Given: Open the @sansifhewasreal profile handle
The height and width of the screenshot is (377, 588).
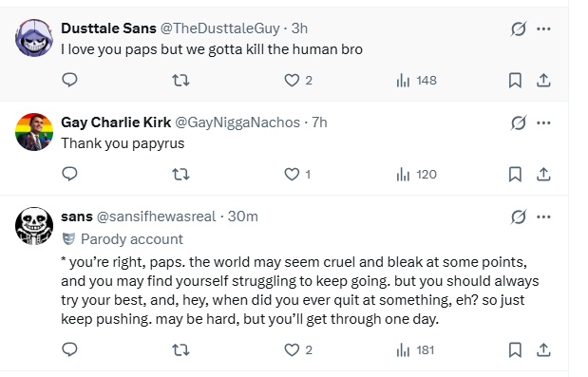Looking at the screenshot, I should tap(157, 217).
